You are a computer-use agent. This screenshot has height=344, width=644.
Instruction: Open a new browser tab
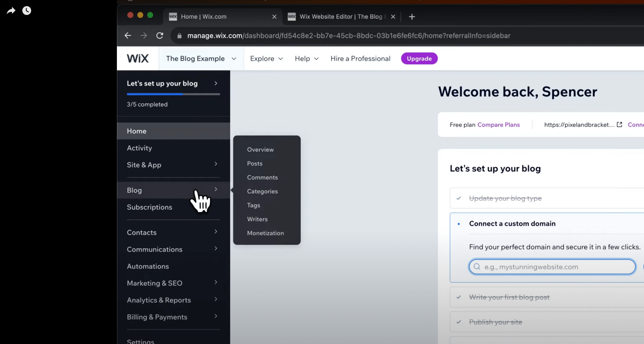click(x=412, y=17)
